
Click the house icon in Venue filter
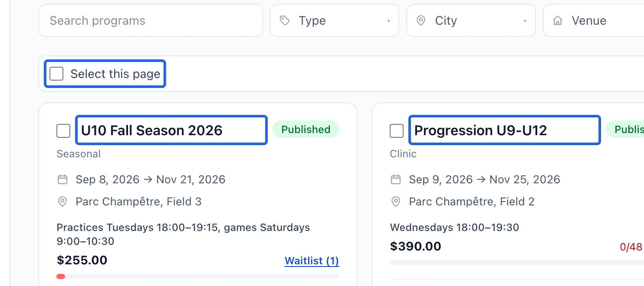click(x=558, y=20)
